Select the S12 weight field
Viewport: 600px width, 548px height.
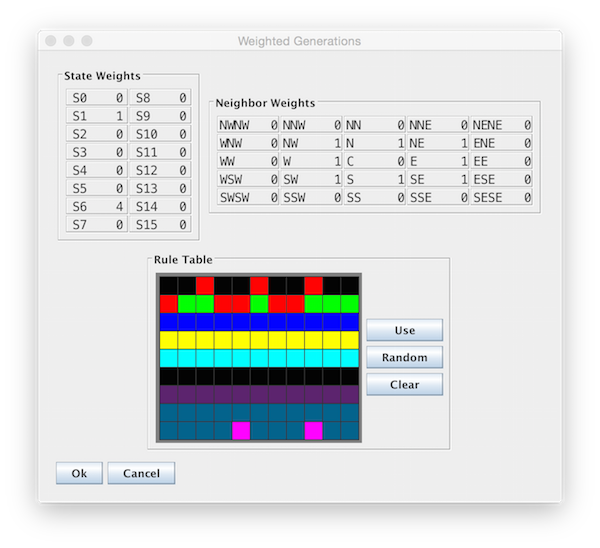point(160,170)
